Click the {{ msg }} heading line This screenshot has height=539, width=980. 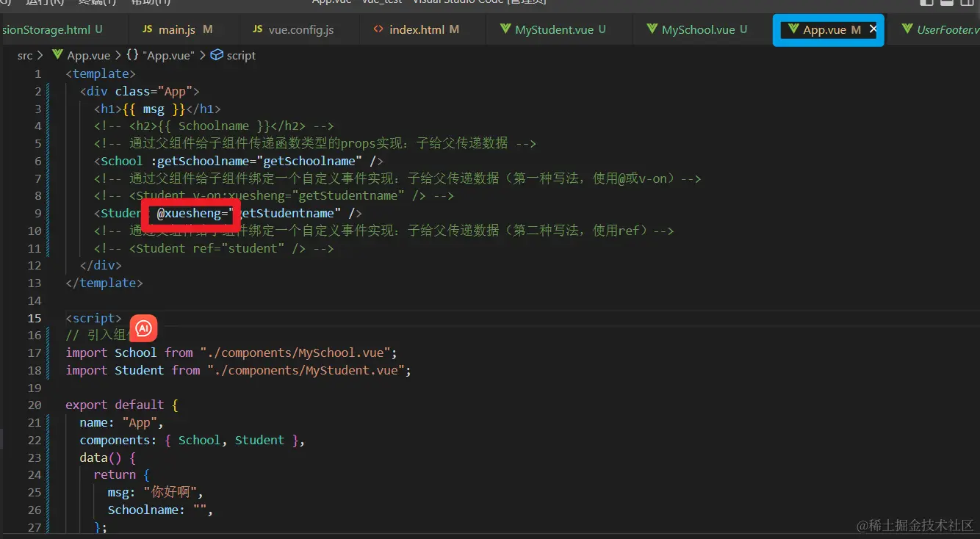[x=157, y=109]
